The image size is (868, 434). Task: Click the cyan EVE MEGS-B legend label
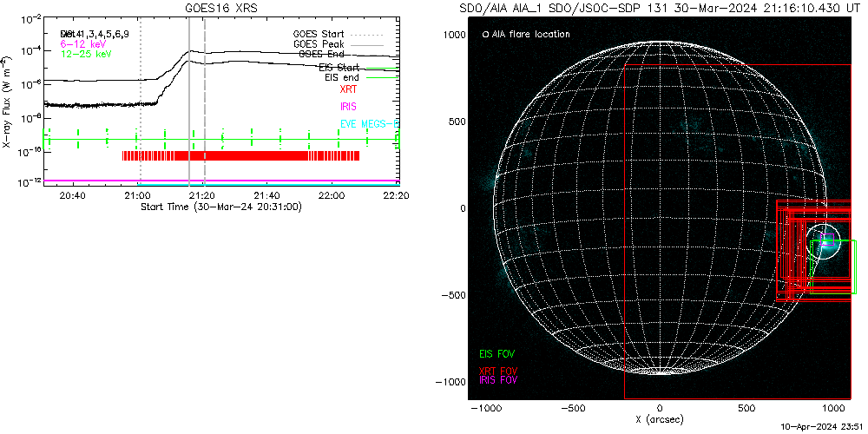[369, 124]
